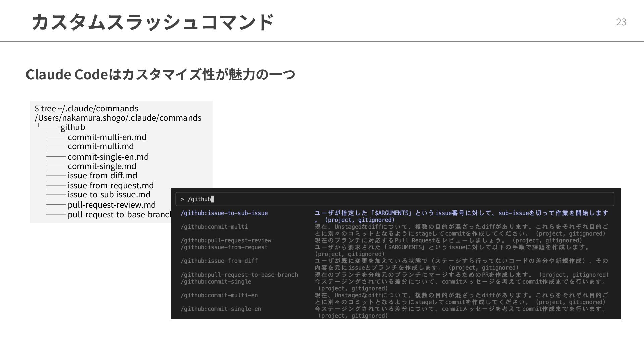
Task: Click issue-from-request.md in tree listing
Action: click(111, 185)
